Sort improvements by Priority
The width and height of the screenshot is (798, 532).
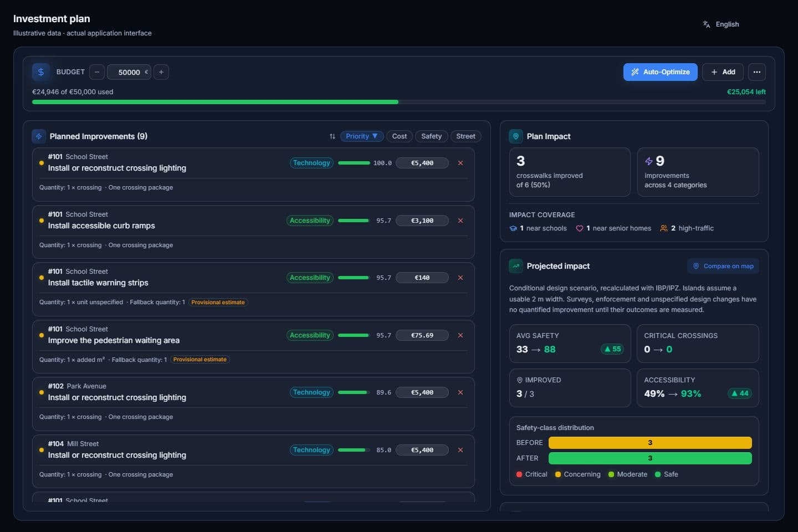coord(361,136)
